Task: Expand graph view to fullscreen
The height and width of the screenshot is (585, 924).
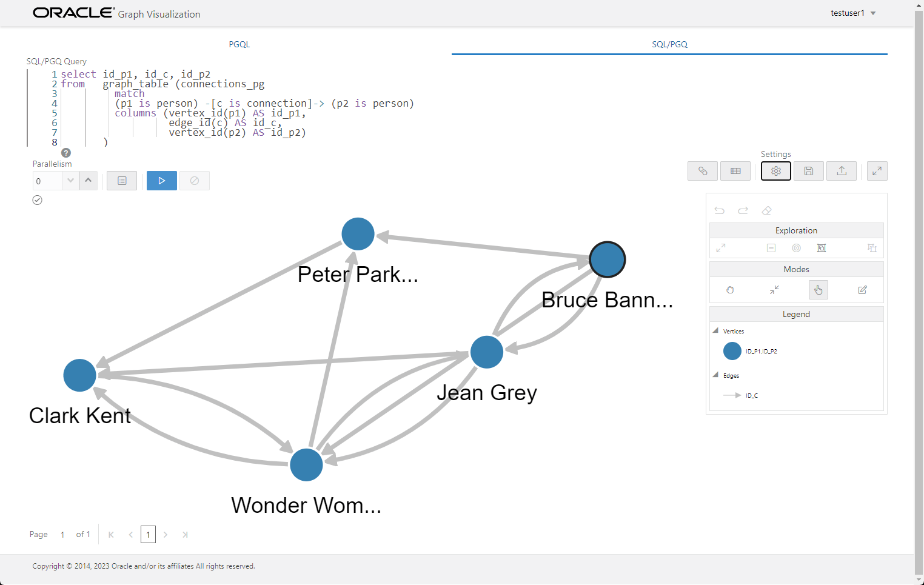Action: pyautogui.click(x=877, y=171)
